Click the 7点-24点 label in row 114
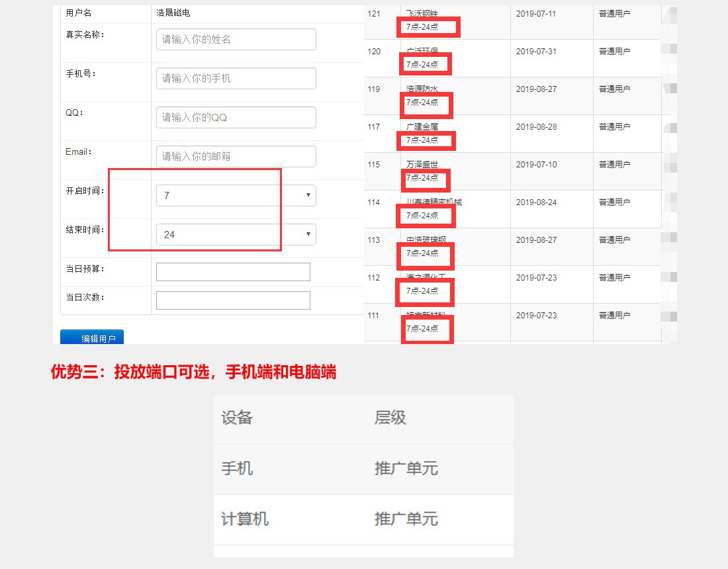The height and width of the screenshot is (569, 728). [422, 216]
